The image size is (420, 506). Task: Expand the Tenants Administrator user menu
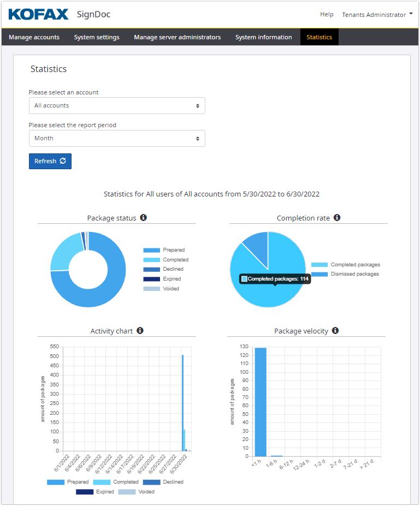tap(377, 15)
